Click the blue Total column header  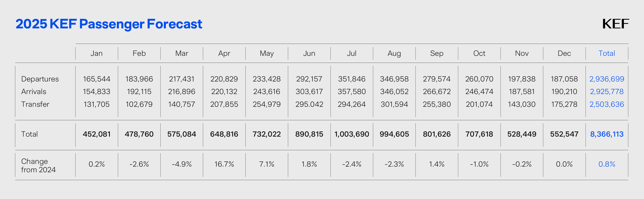tap(606, 53)
